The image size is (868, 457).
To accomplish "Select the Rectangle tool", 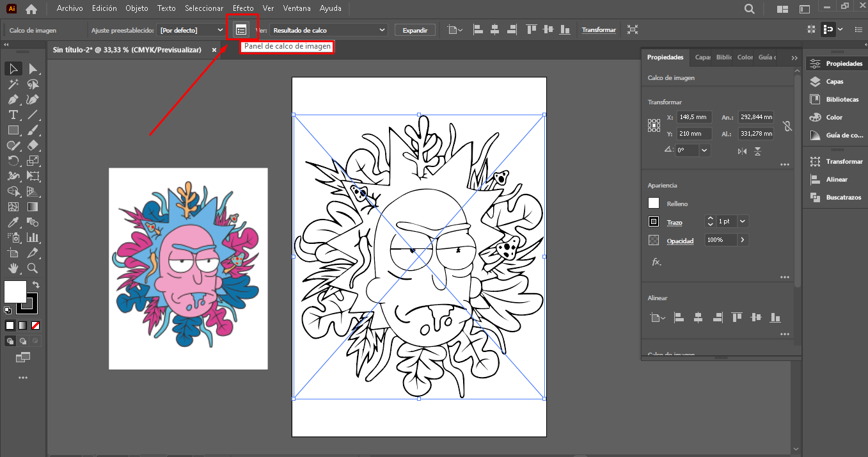I will click(13, 130).
